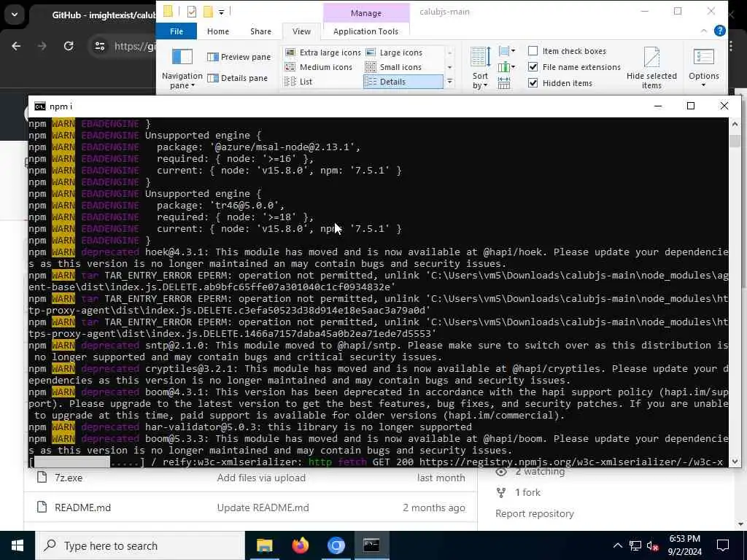The height and width of the screenshot is (560, 747).
Task: Open the README.md file link
Action: 82,507
